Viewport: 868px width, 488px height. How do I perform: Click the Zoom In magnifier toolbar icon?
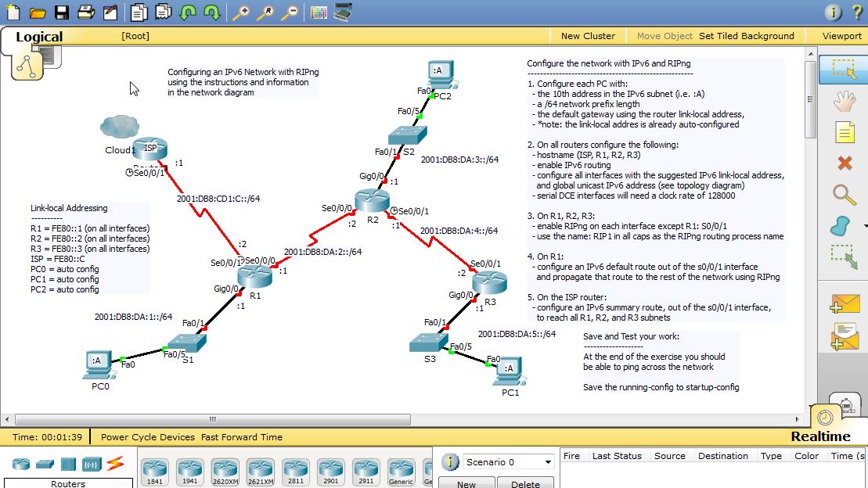point(243,12)
